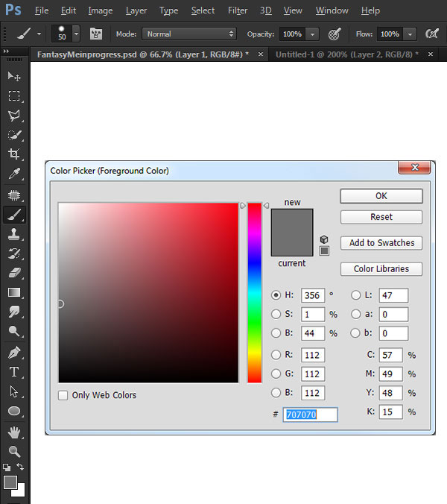Screen dimensions: 447x504
Task: Select the Dodge tool
Action: click(x=14, y=331)
